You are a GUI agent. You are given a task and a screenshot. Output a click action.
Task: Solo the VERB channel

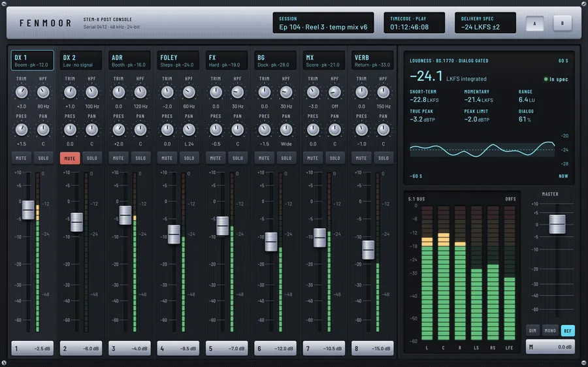pyautogui.click(x=384, y=158)
